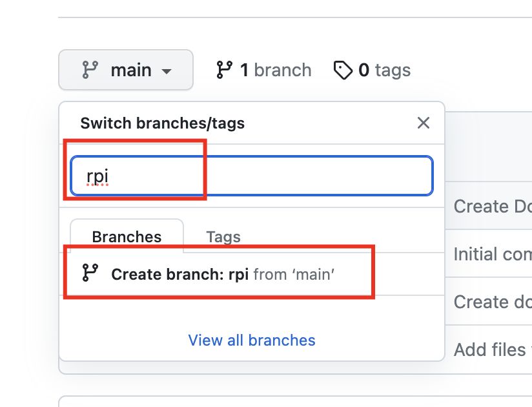
Task: Open the 'View all branches' link
Action: coord(252,340)
